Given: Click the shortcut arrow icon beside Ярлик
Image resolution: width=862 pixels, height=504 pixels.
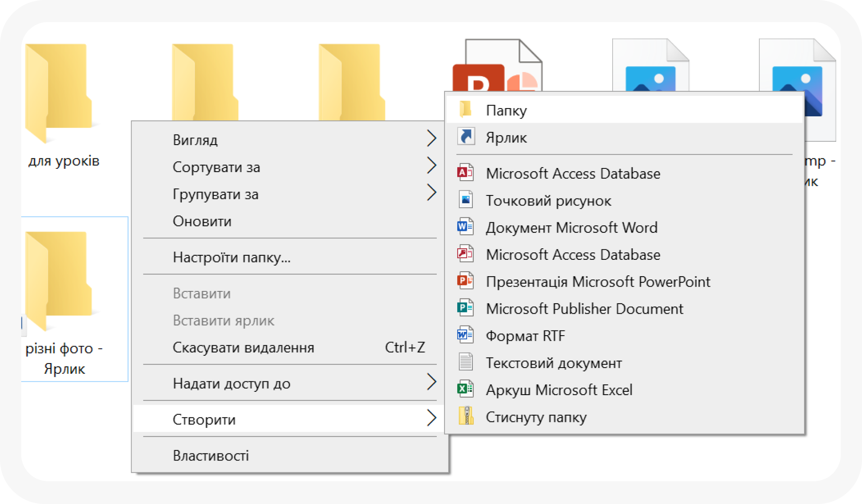Looking at the screenshot, I should coord(465,137).
